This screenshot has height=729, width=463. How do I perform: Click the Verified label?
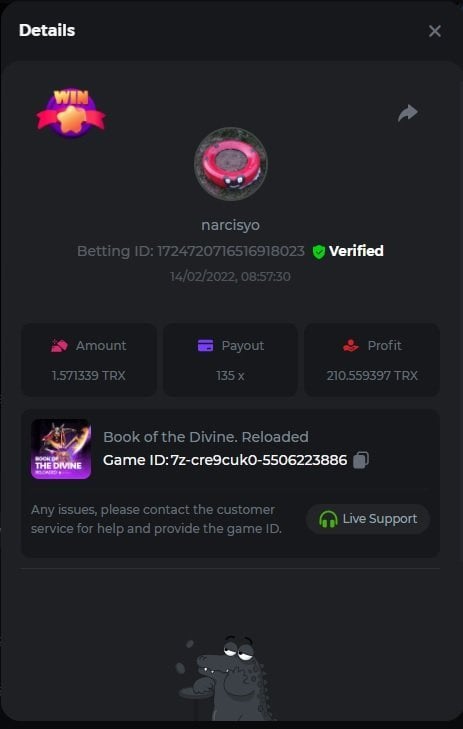point(356,251)
